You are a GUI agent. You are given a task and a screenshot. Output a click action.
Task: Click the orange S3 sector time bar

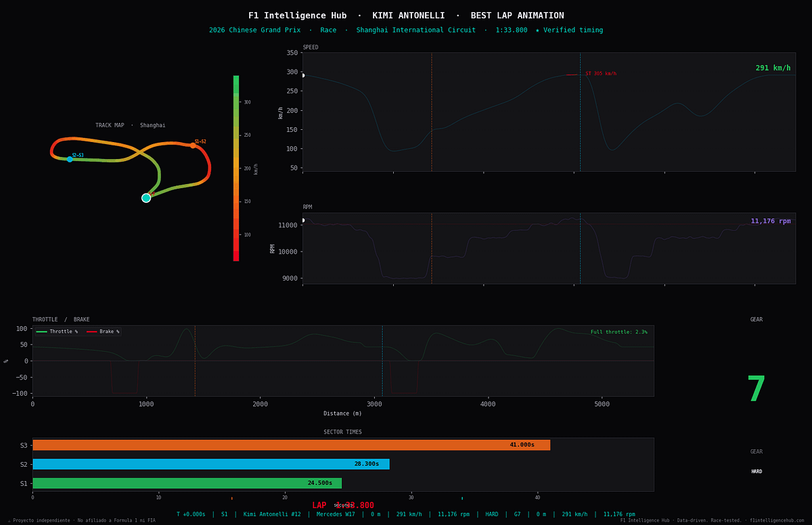click(292, 445)
